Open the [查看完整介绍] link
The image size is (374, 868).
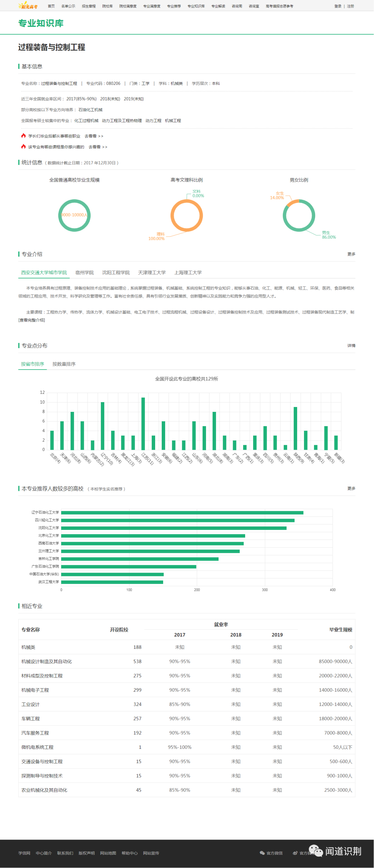(x=32, y=320)
